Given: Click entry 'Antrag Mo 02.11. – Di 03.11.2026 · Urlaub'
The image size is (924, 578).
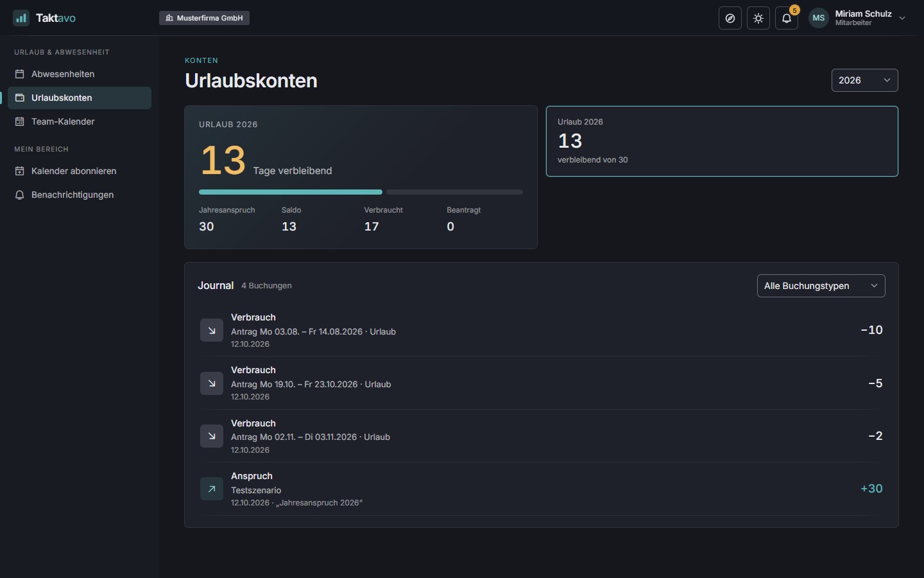Looking at the screenshot, I should tap(311, 437).
